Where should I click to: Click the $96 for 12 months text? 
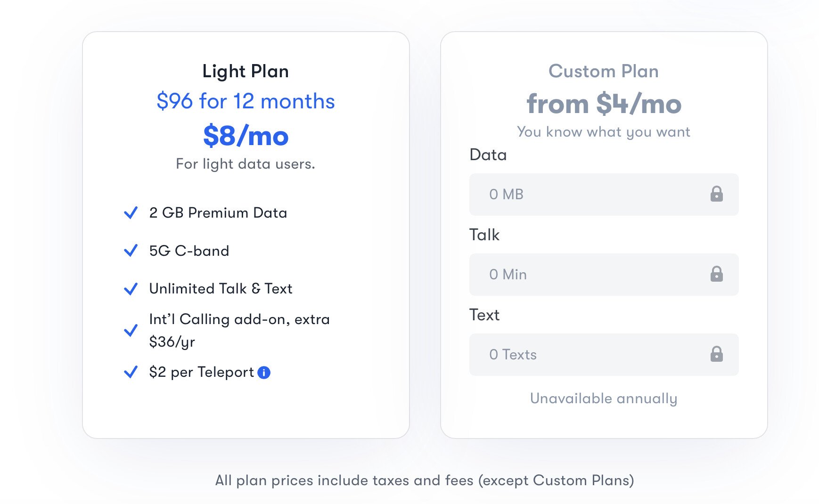[246, 101]
